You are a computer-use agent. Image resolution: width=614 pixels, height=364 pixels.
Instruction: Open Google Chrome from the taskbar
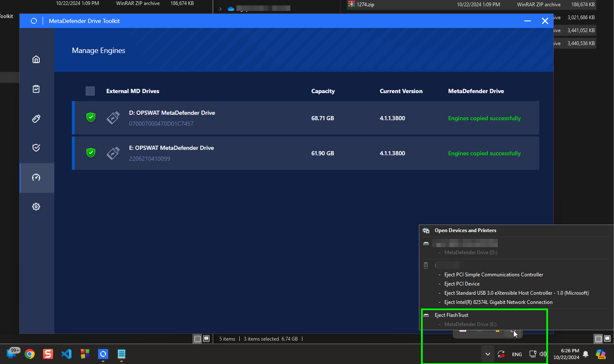(x=30, y=354)
